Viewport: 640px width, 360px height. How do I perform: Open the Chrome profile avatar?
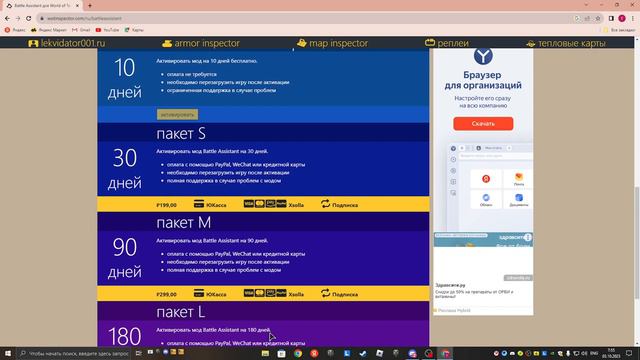pos(622,18)
